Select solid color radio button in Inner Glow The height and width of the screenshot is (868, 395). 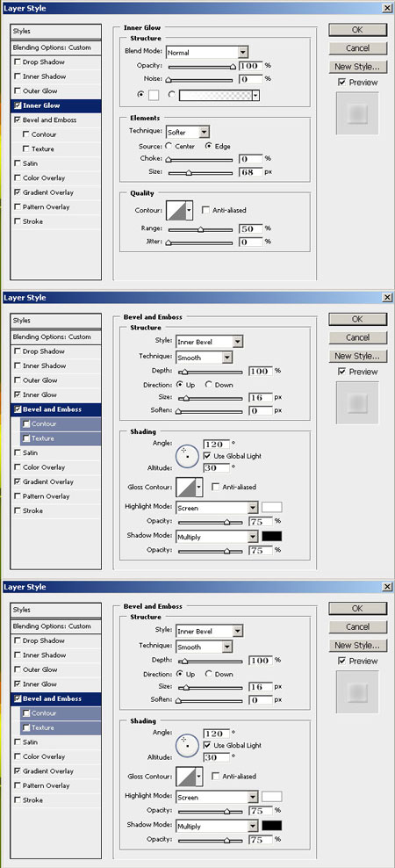pos(140,95)
